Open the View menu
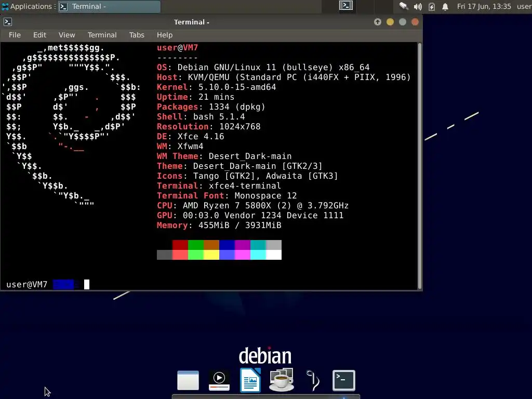Screen dimensions: 532x399 point(66,35)
